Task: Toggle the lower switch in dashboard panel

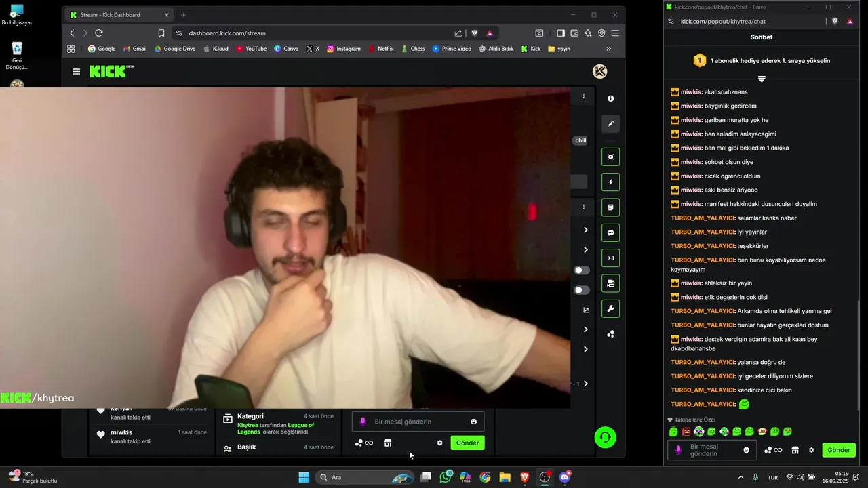Action: tap(582, 290)
